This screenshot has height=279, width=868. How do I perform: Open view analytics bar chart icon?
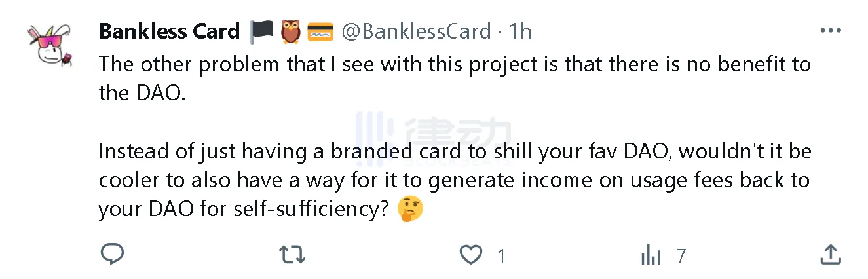pyautogui.click(x=651, y=255)
